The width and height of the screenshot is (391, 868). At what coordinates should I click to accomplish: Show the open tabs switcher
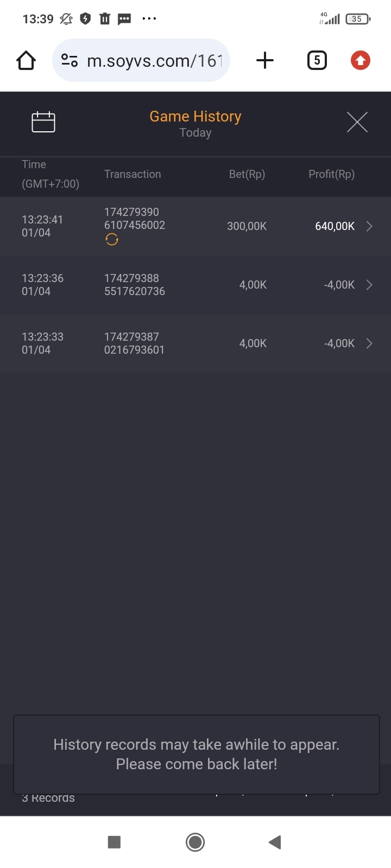coord(317,60)
